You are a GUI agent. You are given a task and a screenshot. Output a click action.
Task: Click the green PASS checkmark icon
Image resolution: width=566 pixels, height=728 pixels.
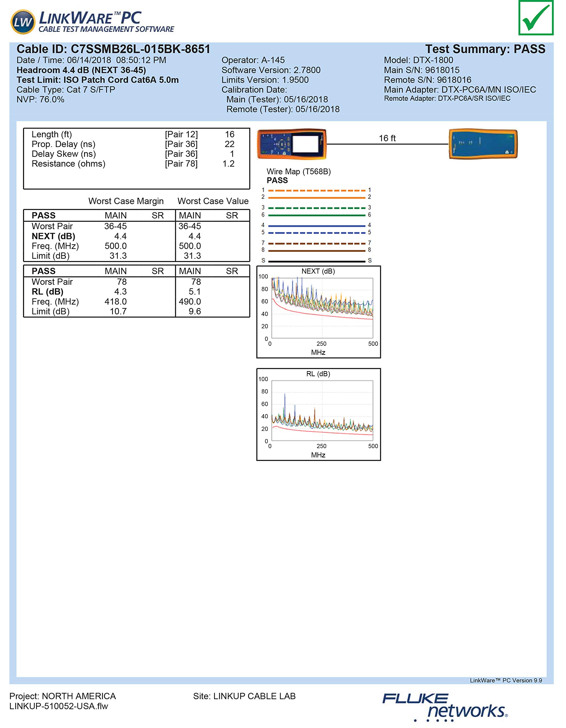536,17
